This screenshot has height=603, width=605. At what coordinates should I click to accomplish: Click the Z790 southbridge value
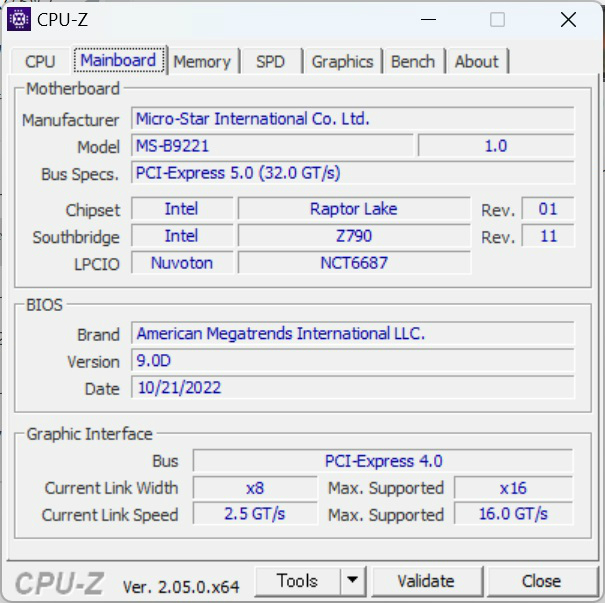pyautogui.click(x=354, y=236)
